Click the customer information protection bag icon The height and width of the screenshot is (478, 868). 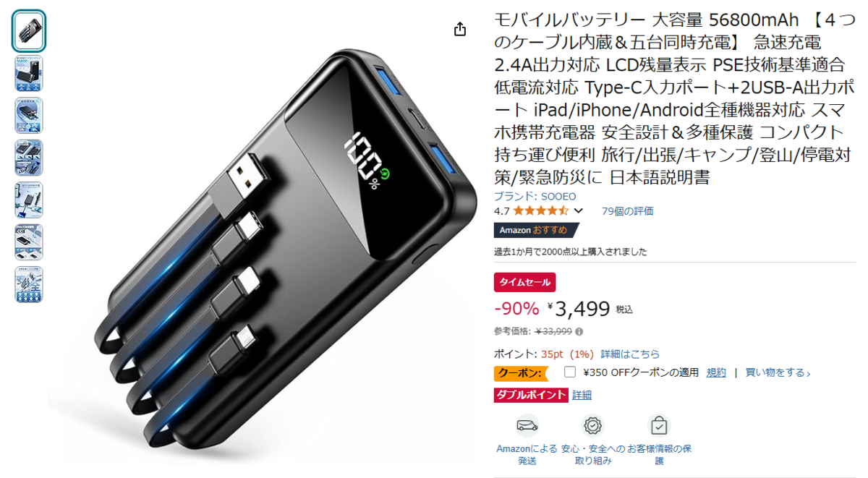(x=659, y=425)
